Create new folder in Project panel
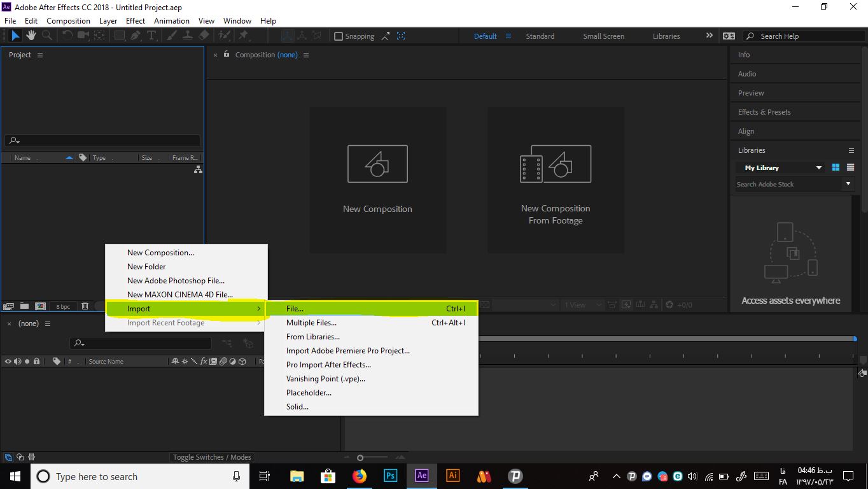Viewport: 868px width, 489px height. click(24, 306)
